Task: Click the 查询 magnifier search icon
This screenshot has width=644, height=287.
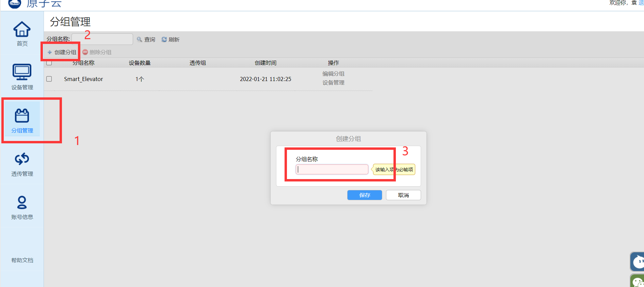Action: pos(139,39)
